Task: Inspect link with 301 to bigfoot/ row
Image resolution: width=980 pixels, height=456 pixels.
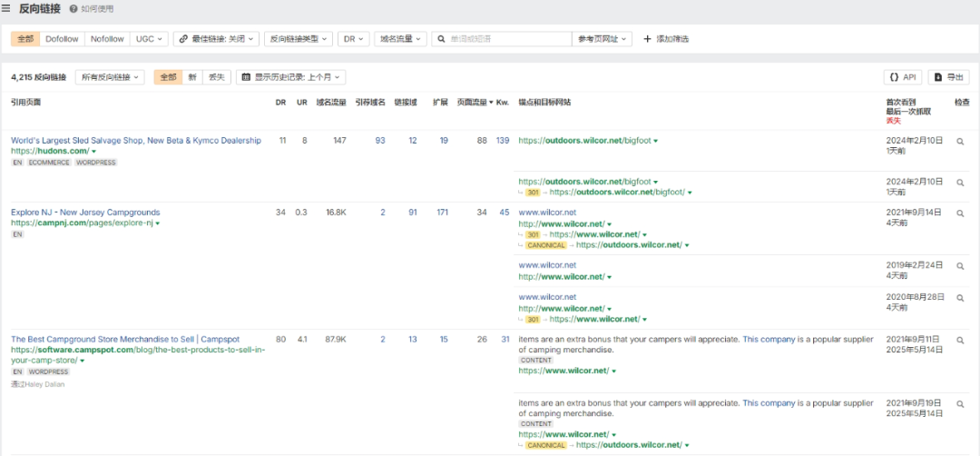Action: (961, 183)
